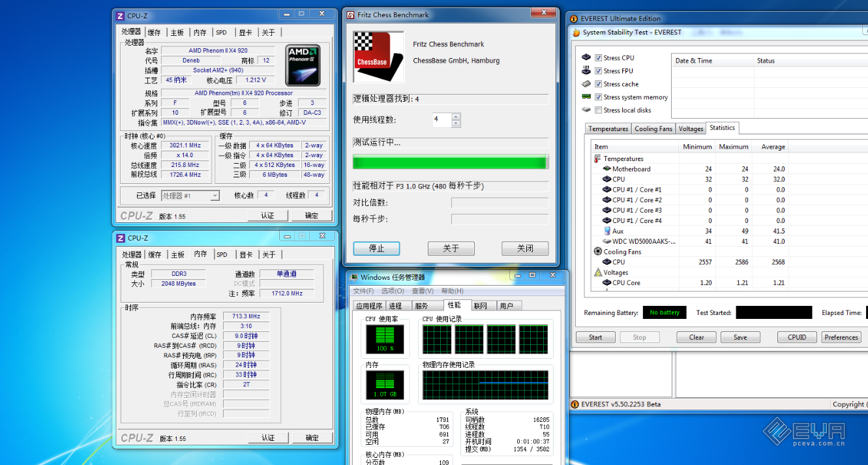Toggle the Stress system memory checkbox
The height and width of the screenshot is (465, 868).
click(x=598, y=97)
